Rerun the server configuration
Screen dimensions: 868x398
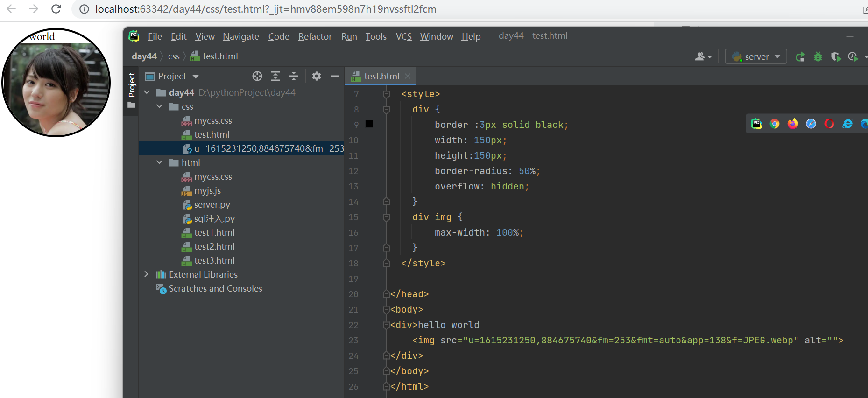(800, 57)
